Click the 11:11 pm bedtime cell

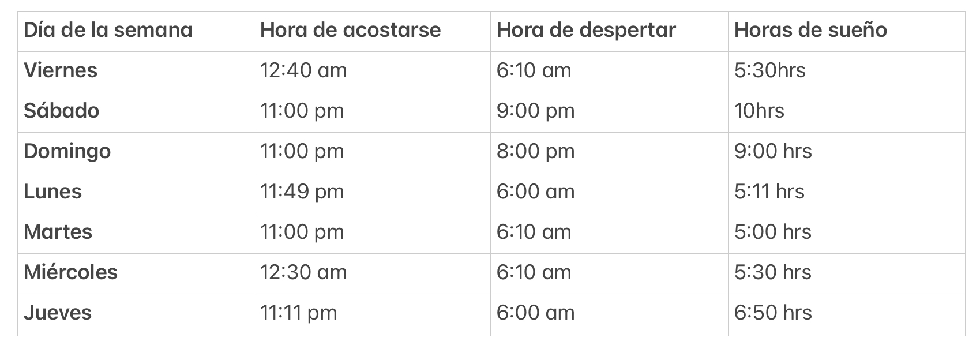click(x=298, y=313)
